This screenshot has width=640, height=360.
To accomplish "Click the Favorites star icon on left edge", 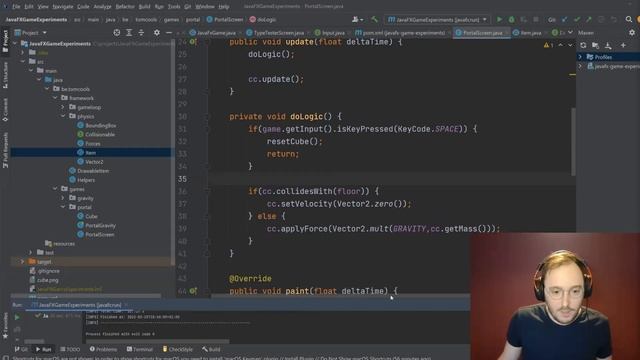I will [x=5, y=336].
